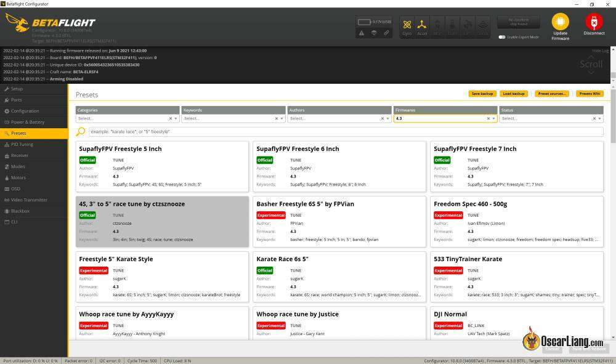This screenshot has height=364, width=616.
Task: Open Preset sources
Action: (552, 94)
